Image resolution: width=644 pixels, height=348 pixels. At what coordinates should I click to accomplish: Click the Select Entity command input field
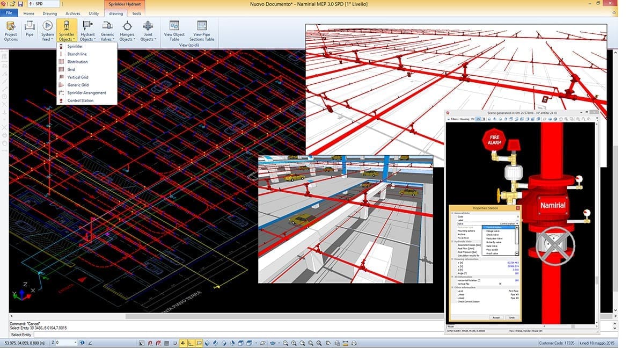coord(322,335)
